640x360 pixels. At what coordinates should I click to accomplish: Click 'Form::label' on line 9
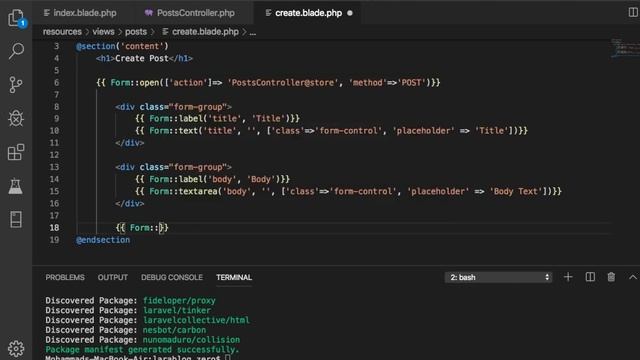[x=176, y=119]
